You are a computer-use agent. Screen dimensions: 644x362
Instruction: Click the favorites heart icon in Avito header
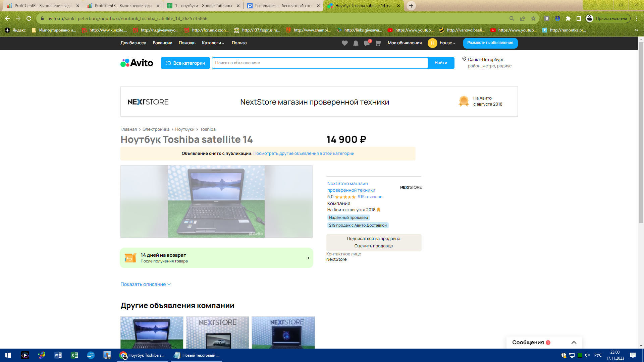tap(344, 43)
